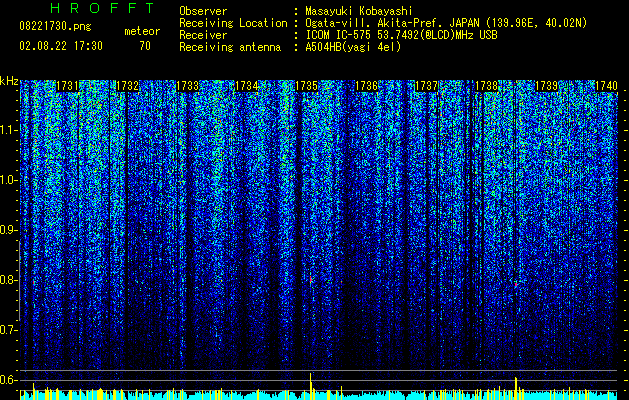Select the ICOM IC-575 53.7492 MHz receiver text
The image size is (629, 400).
click(x=401, y=35)
